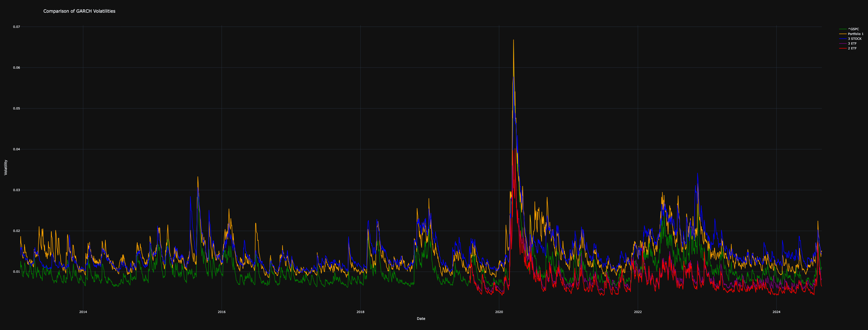Screen dimensions: 868x330
Task: Click the 0.05 y-axis tick label
Action: pyautogui.click(x=16, y=108)
